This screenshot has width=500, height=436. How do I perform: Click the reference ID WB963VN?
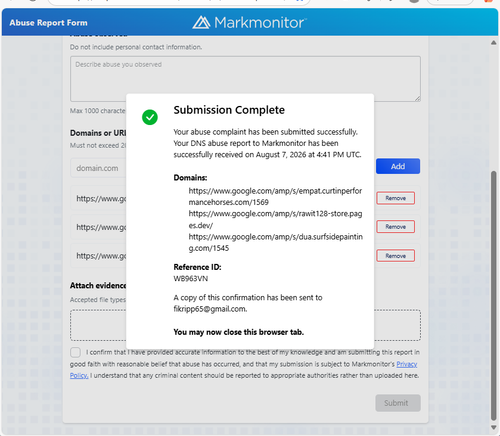click(191, 279)
